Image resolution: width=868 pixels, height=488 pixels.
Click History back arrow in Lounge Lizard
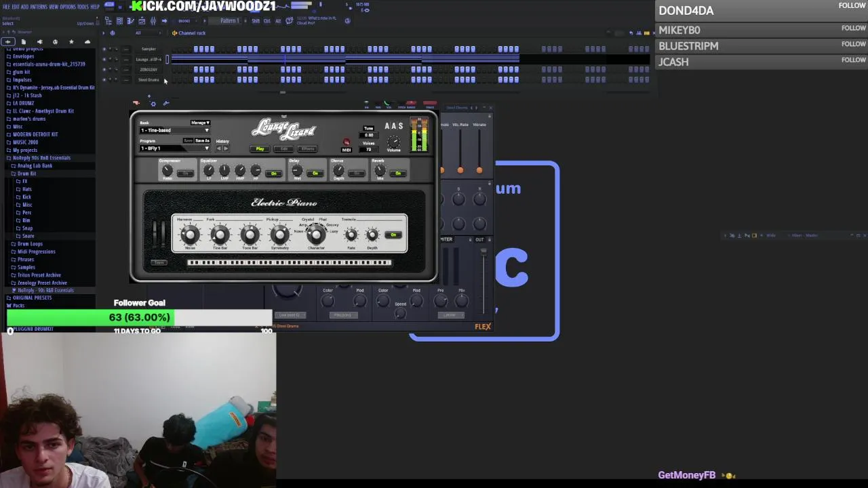point(219,148)
